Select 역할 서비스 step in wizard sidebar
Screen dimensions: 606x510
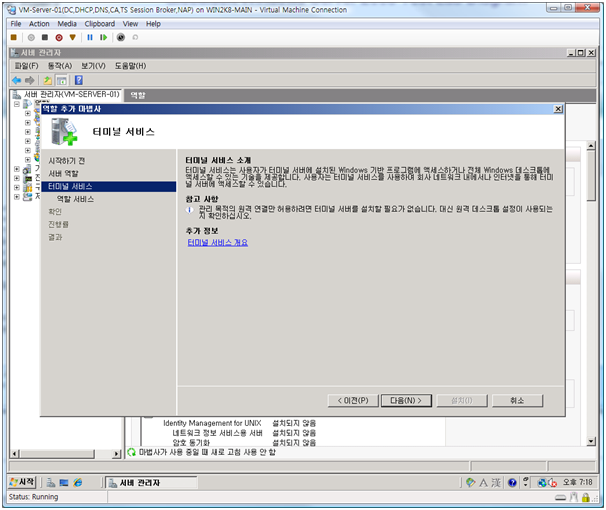pos(75,199)
